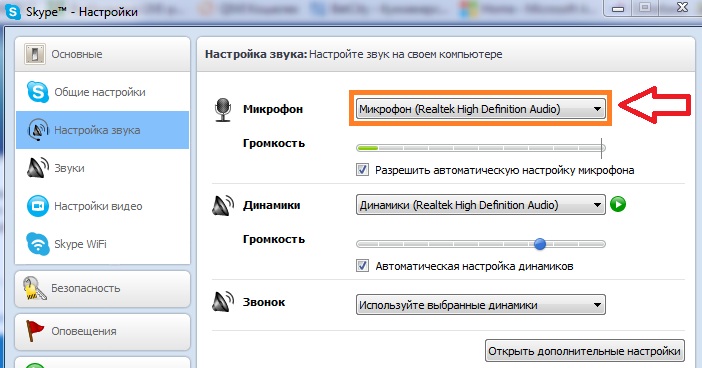Click the Настройка звука headset icon
This screenshot has width=702, height=368.
point(38,130)
